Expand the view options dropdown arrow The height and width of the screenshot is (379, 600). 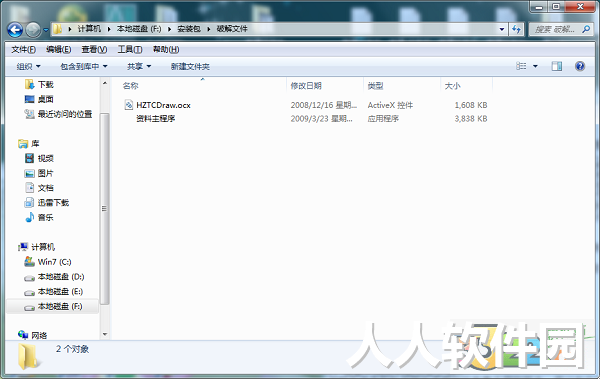click(x=535, y=66)
